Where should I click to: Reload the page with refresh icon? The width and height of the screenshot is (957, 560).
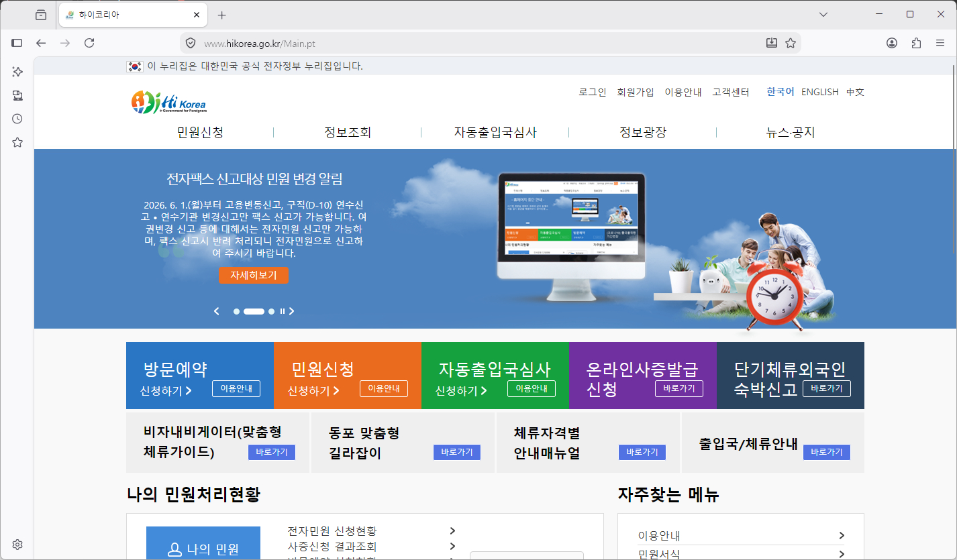89,43
